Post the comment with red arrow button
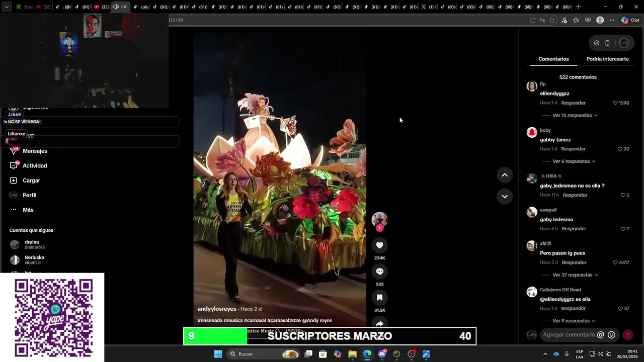 627,335
